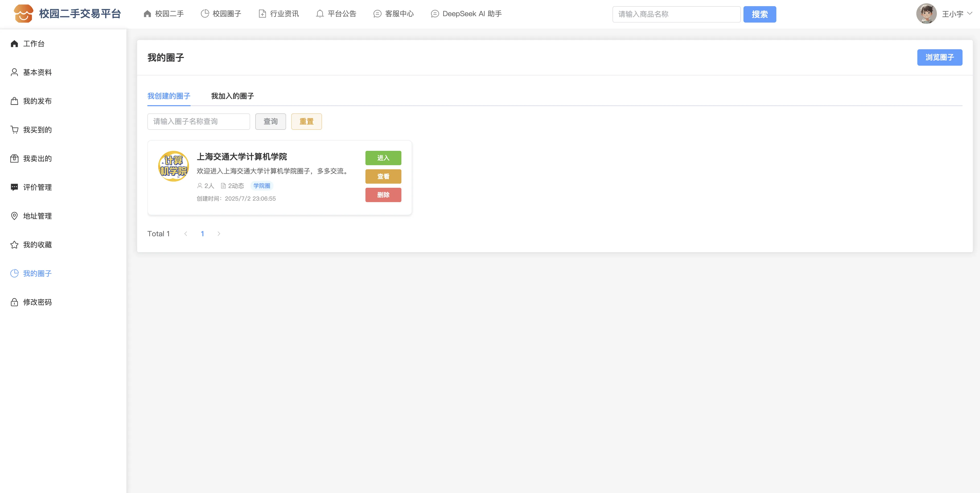Switch to 我加入的圈子 tab
Image resolution: width=980 pixels, height=493 pixels.
232,96
